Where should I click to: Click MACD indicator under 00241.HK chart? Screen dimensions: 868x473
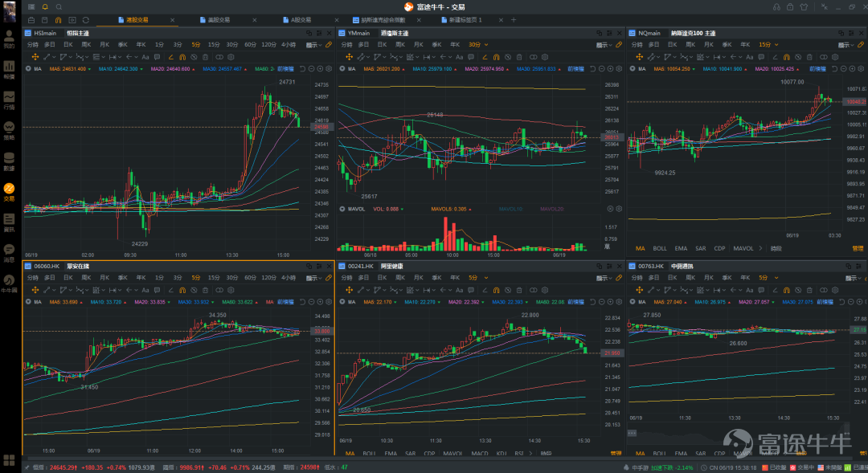click(x=479, y=453)
